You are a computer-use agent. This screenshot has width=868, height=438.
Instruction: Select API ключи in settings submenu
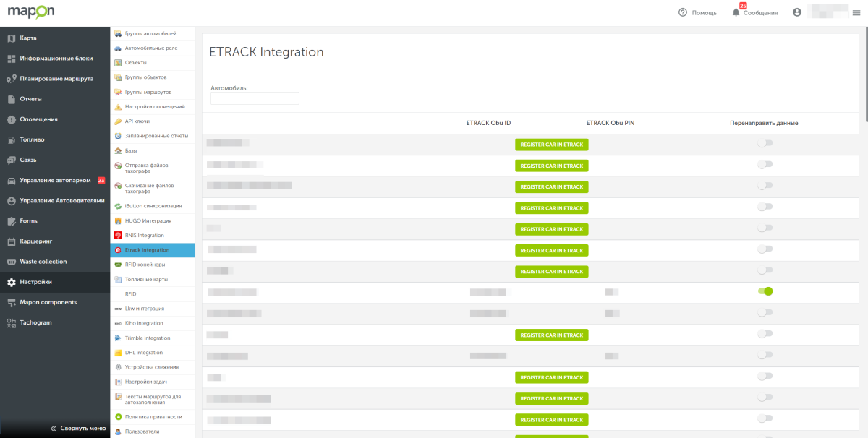tap(137, 121)
